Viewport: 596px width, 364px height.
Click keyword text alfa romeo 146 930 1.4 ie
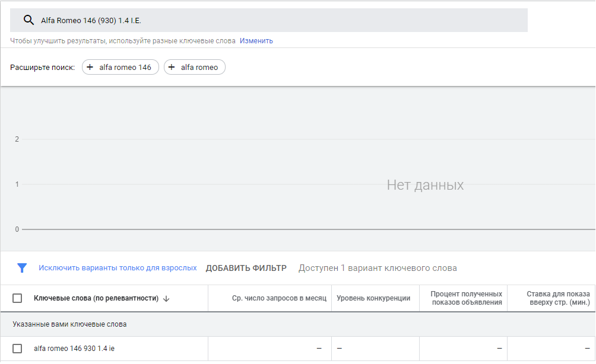click(74, 349)
